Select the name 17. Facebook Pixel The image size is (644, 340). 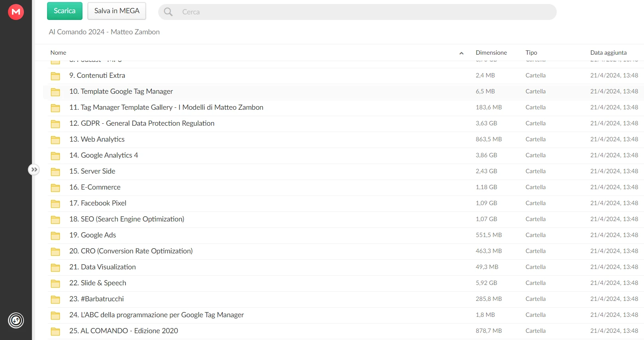tap(98, 203)
